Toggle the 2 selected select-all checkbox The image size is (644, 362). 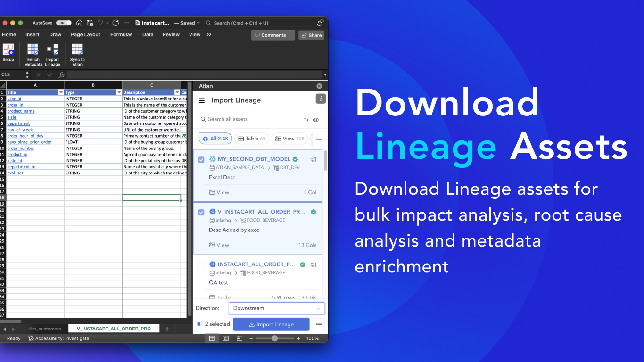(x=199, y=324)
